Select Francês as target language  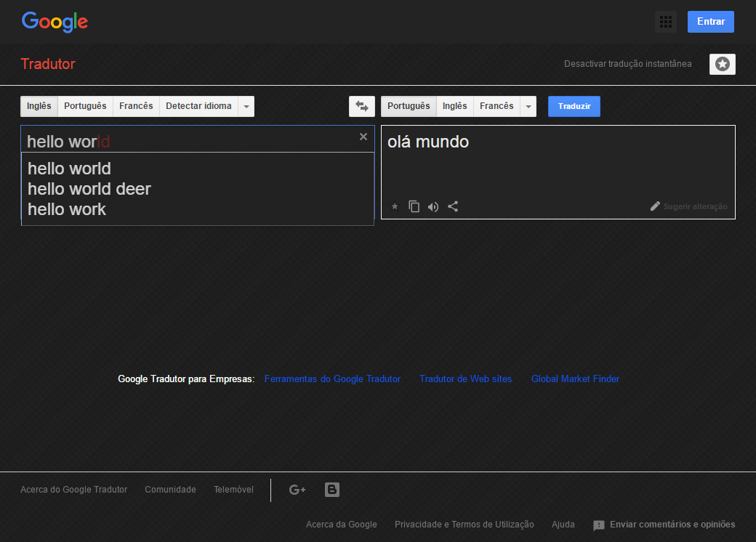pyautogui.click(x=496, y=106)
